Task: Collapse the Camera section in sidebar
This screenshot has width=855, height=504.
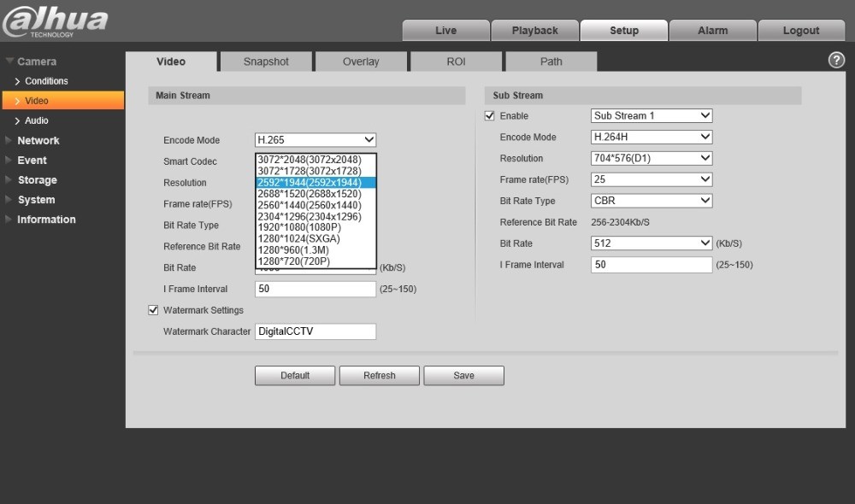Action: click(37, 62)
